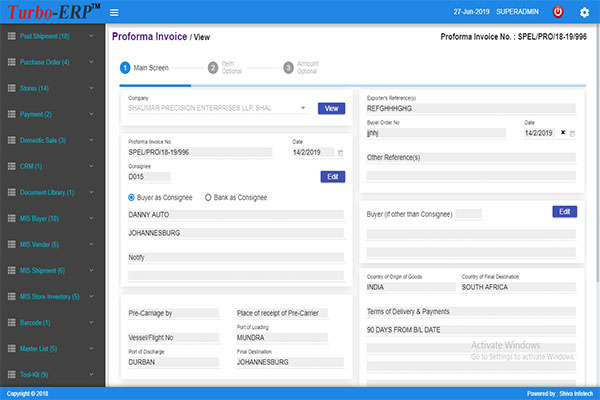
Task: Click the MIS Vendor grid icon
Action: [12, 244]
